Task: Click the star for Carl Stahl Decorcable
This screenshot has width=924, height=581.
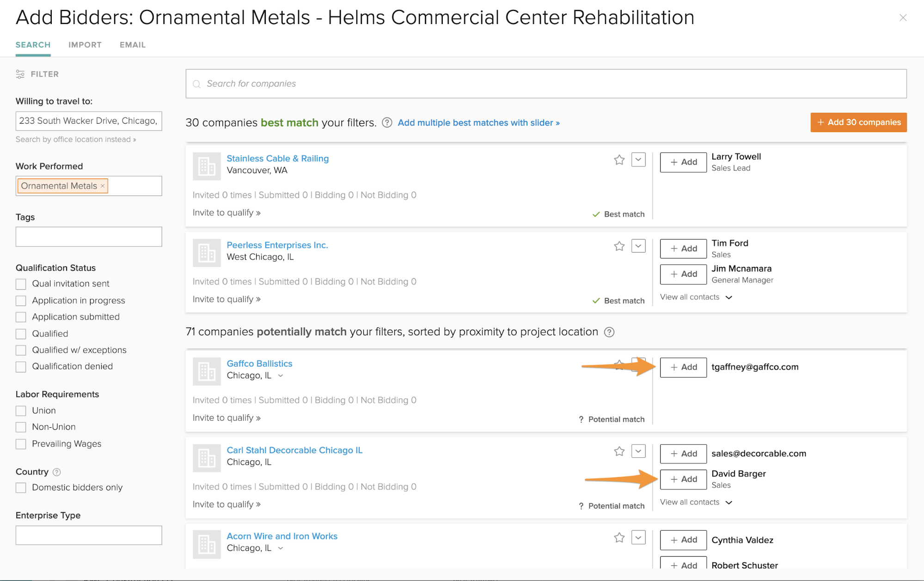Action: point(619,451)
